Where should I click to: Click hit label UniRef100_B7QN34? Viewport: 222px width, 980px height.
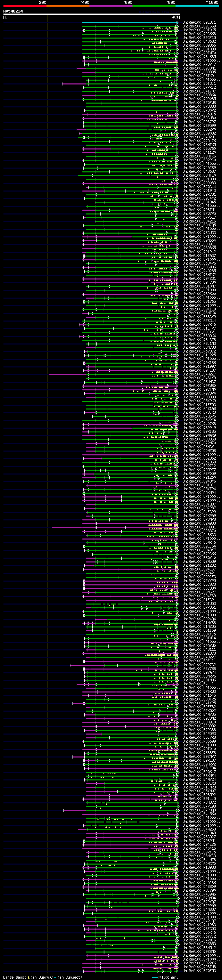(199, 898)
